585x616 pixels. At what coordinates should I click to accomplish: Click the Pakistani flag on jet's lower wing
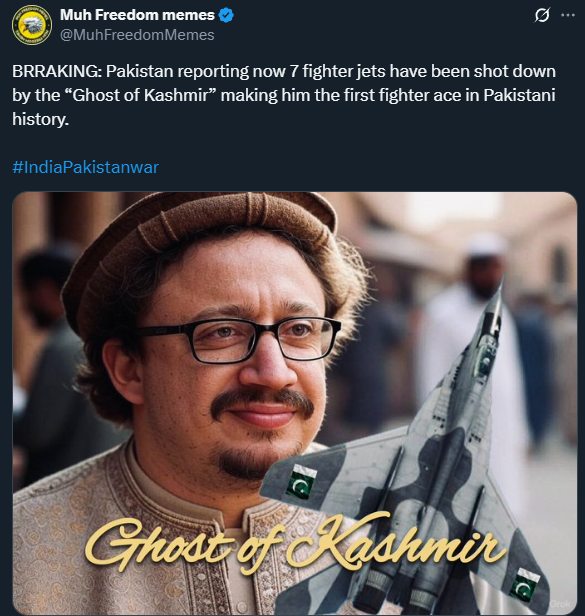coord(524,584)
